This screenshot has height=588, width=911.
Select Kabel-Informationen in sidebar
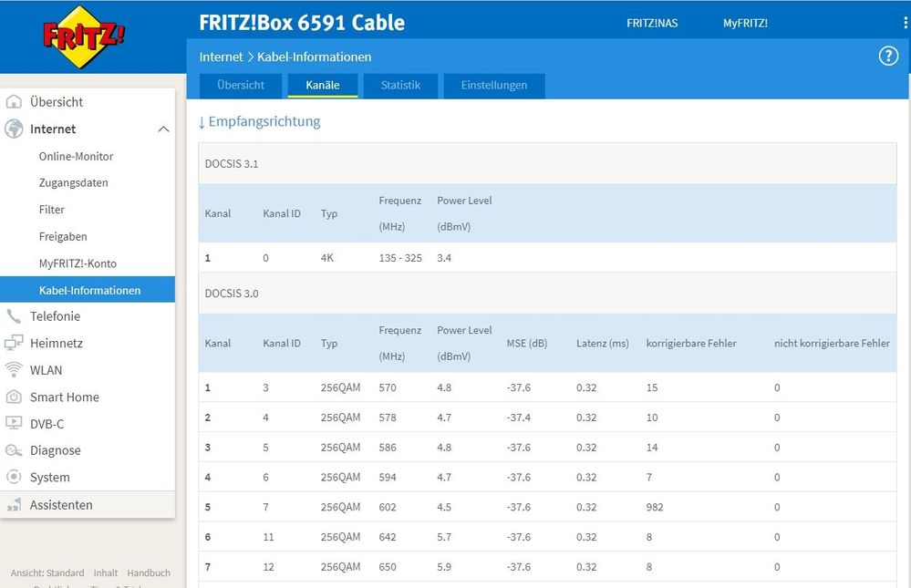(x=88, y=289)
